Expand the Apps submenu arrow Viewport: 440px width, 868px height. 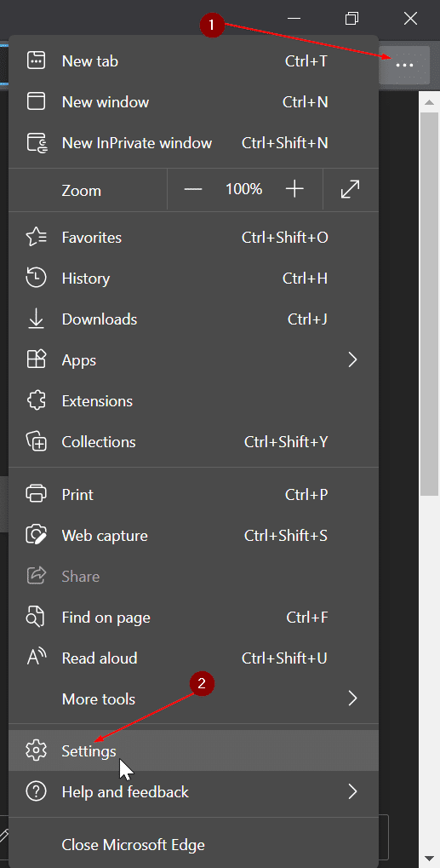coord(352,359)
